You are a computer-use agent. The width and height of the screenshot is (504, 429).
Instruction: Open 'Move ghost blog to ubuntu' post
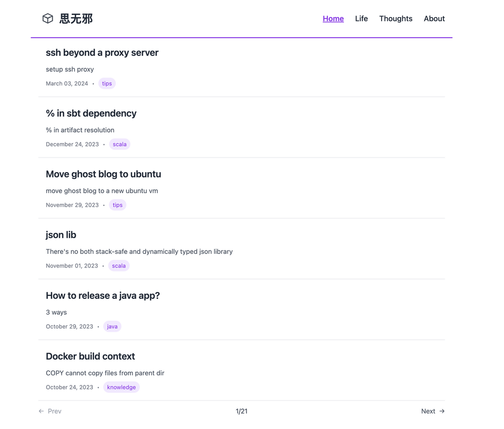click(103, 174)
